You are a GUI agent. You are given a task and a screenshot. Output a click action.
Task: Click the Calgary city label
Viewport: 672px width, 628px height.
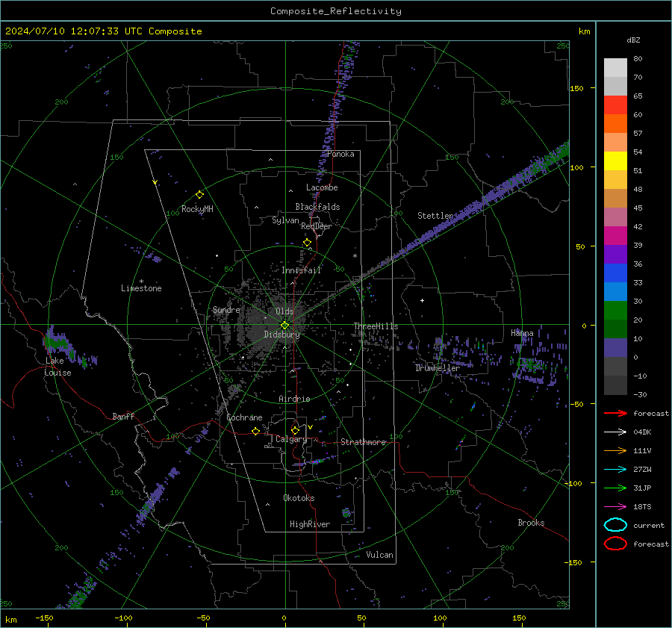click(x=291, y=439)
